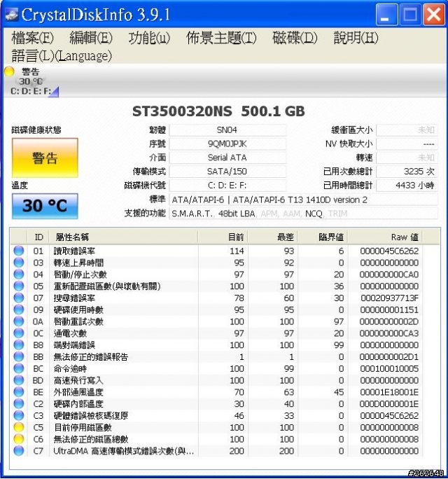The height and width of the screenshot is (479, 448).
Task: Click the 臨界值 column header
Action: tap(323, 237)
